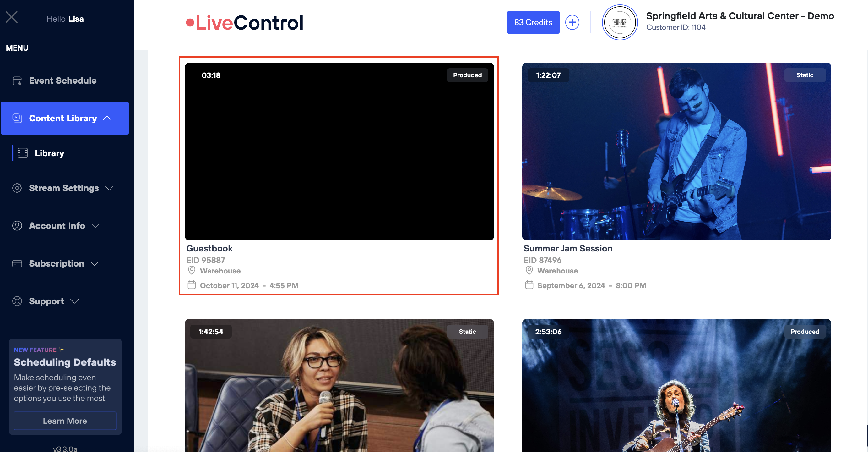Open the Event Schedule menu item

pos(63,80)
